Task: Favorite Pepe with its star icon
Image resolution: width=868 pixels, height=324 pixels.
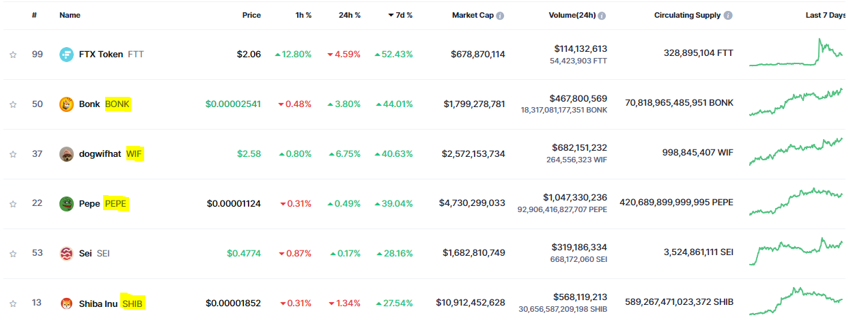Action: [13, 204]
